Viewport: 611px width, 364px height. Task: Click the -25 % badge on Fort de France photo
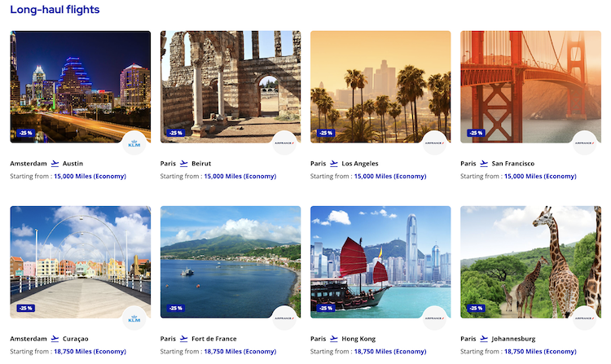pos(176,309)
